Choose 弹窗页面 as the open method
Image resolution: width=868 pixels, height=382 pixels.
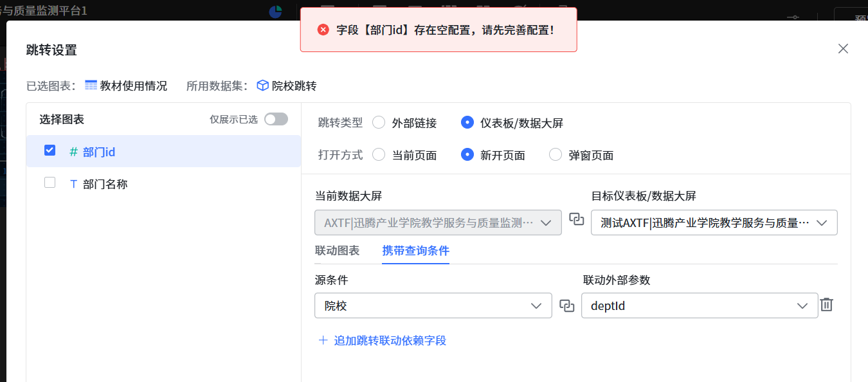tap(556, 154)
